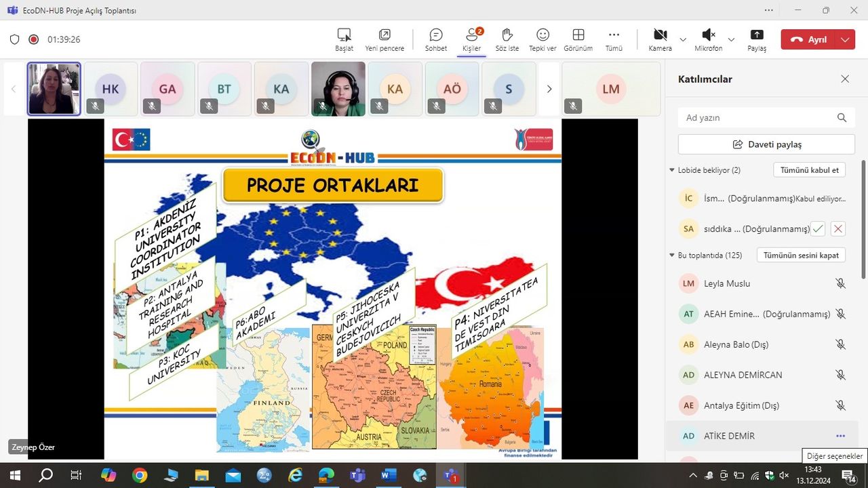The width and height of the screenshot is (868, 488).
Task: Toggle the Kişiler participants panel
Action: coord(472,39)
